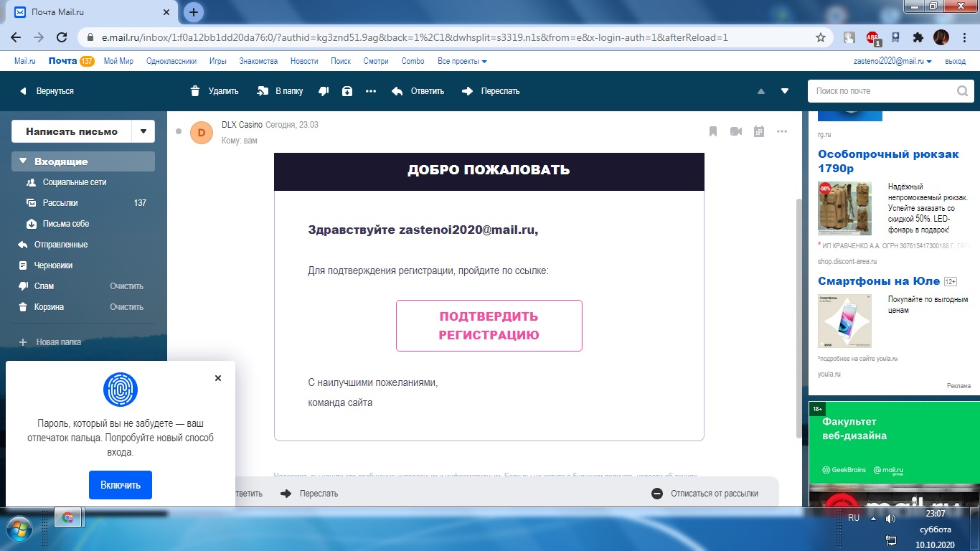Image resolution: width=980 pixels, height=551 pixels.
Task: Archive the email using the archive icon
Action: coord(347,91)
